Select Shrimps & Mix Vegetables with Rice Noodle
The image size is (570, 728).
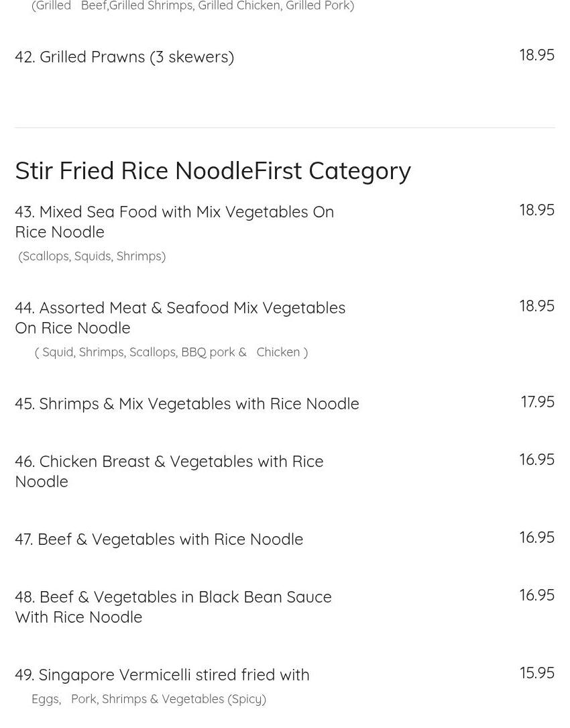click(x=187, y=404)
